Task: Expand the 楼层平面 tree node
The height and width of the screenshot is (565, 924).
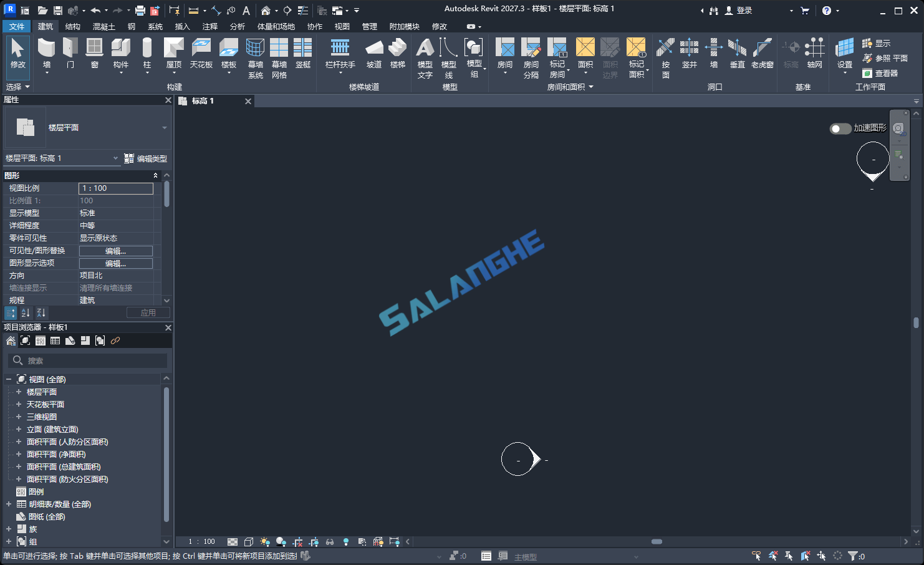Action: pos(19,392)
